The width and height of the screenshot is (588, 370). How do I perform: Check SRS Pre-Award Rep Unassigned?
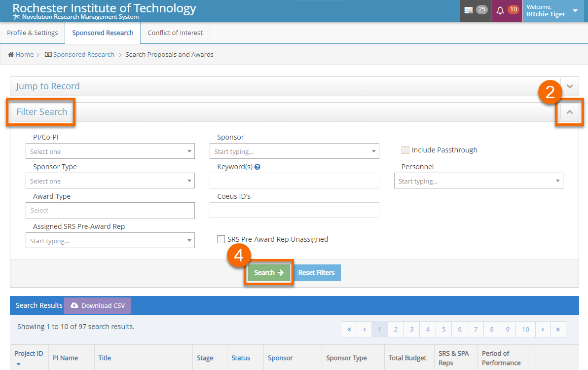point(221,239)
